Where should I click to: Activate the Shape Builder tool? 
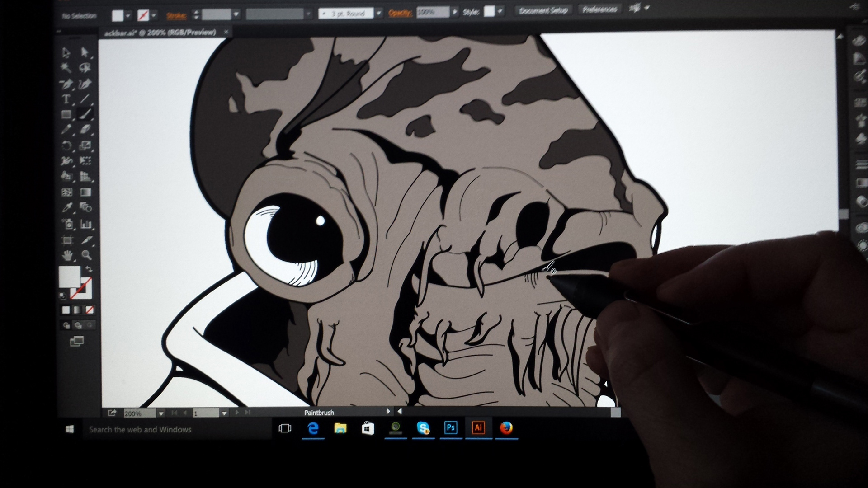pyautogui.click(x=66, y=176)
